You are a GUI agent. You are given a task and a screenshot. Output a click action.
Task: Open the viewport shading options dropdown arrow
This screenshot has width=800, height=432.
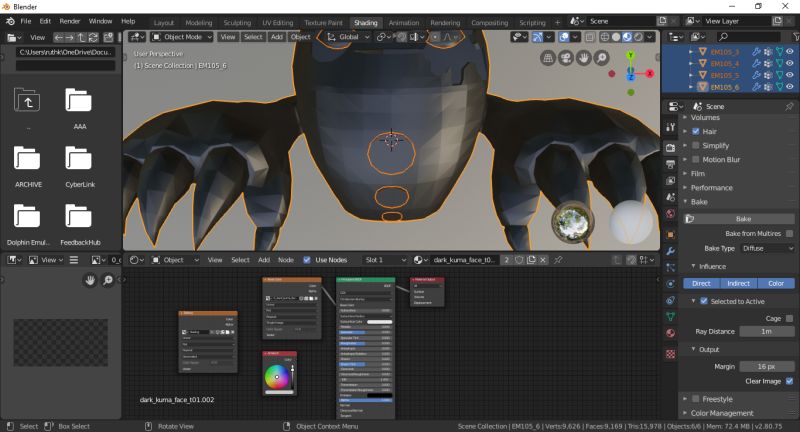tap(649, 37)
